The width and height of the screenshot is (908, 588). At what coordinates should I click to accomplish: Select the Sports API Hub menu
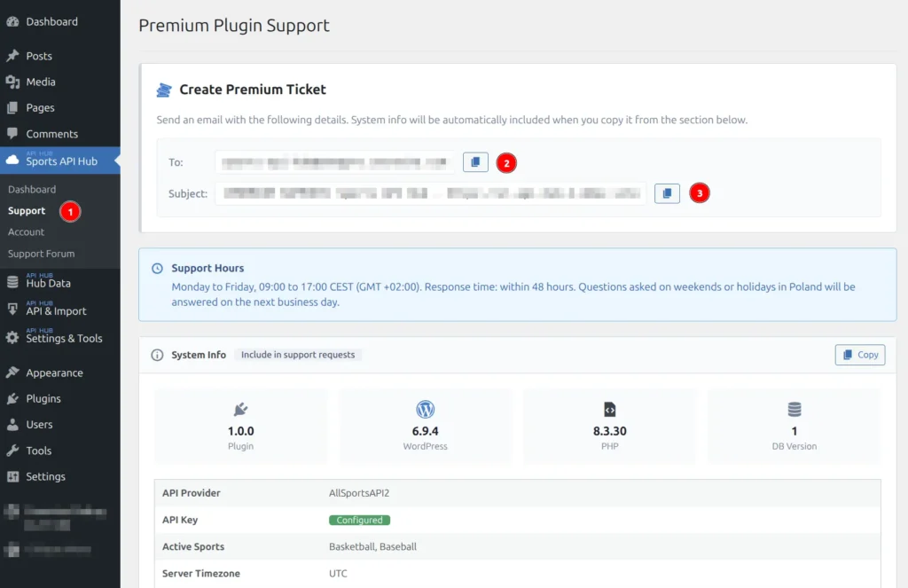59,161
